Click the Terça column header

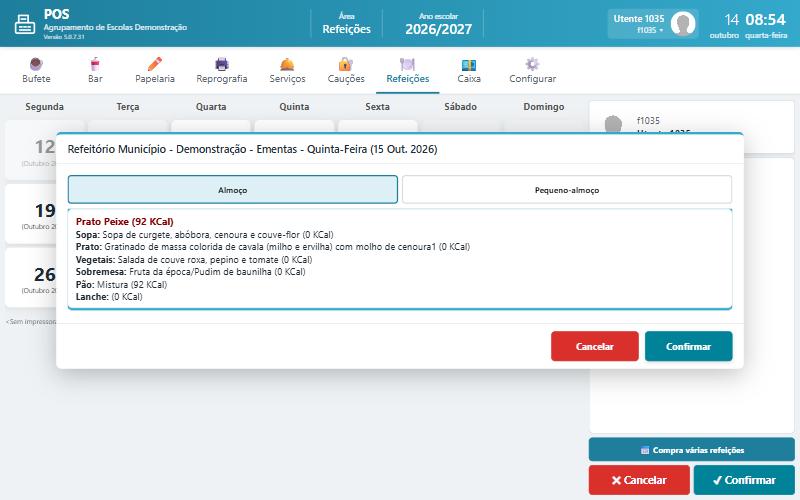click(128, 107)
